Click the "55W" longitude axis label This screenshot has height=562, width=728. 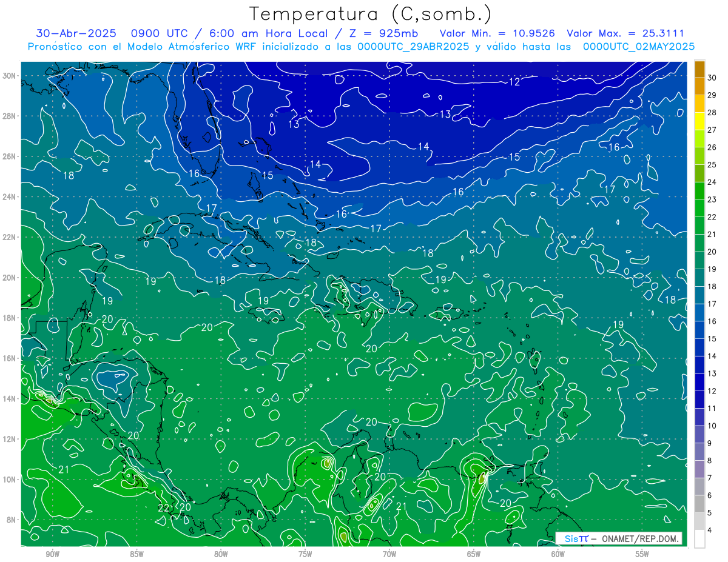(642, 554)
